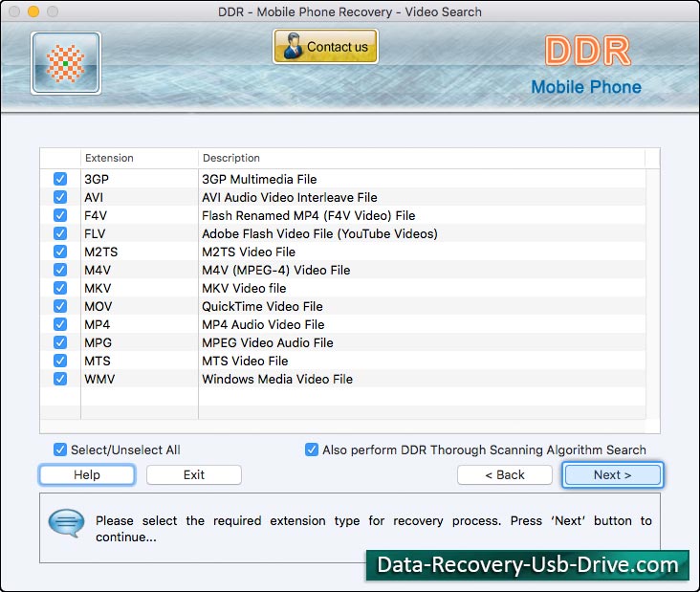Click the FLV extension cell
Viewport: 700px width, 592px height.
tap(140, 233)
